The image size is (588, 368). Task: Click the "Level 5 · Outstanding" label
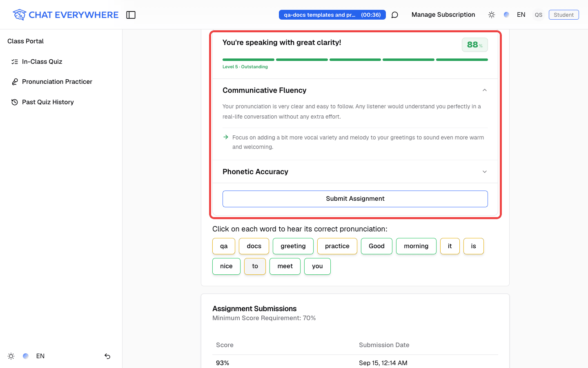point(245,67)
